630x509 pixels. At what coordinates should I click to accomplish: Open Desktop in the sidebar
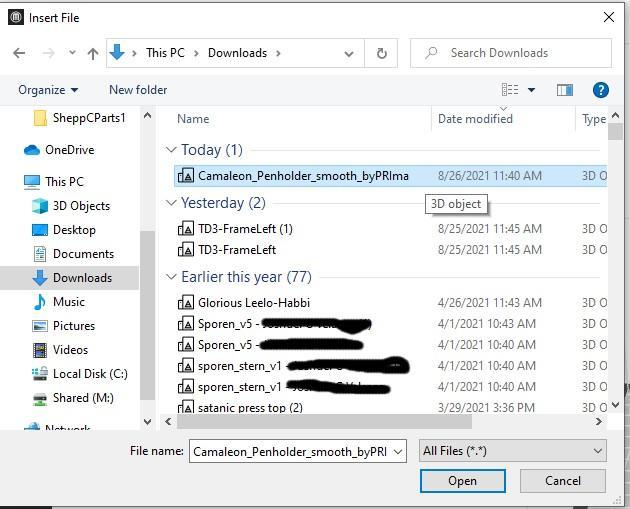(x=63, y=230)
